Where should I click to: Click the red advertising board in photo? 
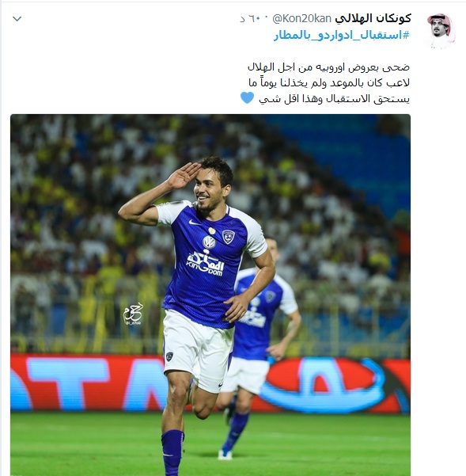coord(210,383)
